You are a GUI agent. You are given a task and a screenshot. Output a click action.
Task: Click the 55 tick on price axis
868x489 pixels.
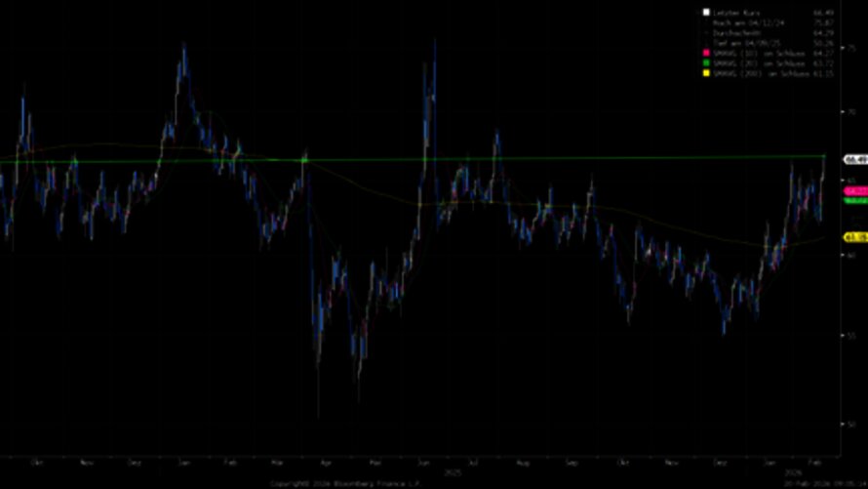pyautogui.click(x=849, y=335)
